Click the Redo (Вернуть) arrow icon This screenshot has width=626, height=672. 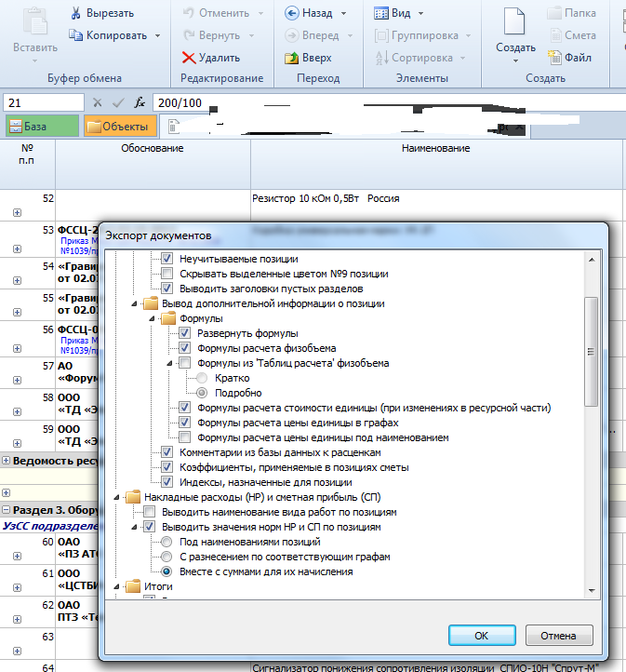click(x=189, y=35)
